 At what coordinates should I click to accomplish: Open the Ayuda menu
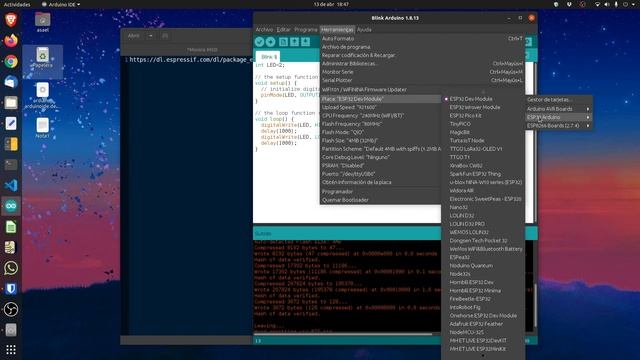(x=364, y=29)
